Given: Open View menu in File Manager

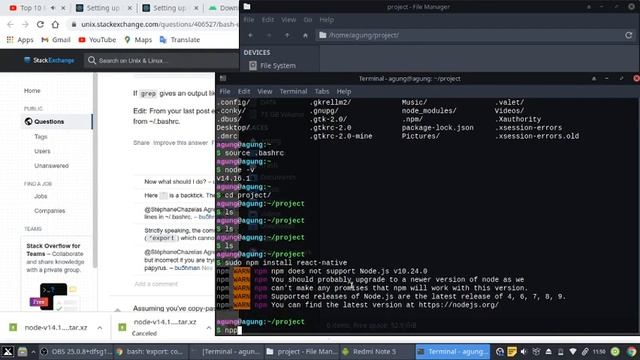Looking at the screenshot, I should pos(288,20).
